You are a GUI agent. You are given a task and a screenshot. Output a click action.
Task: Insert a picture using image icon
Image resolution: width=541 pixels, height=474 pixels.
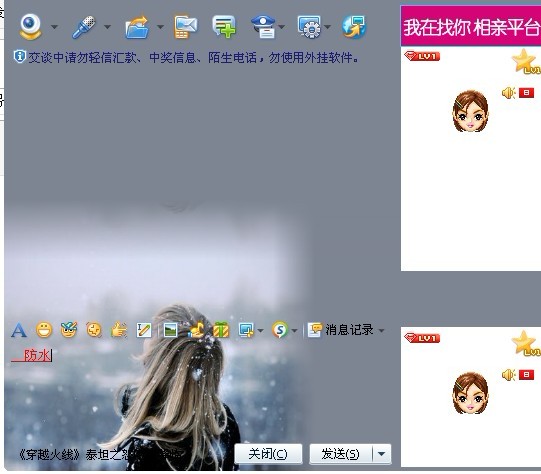(170, 330)
